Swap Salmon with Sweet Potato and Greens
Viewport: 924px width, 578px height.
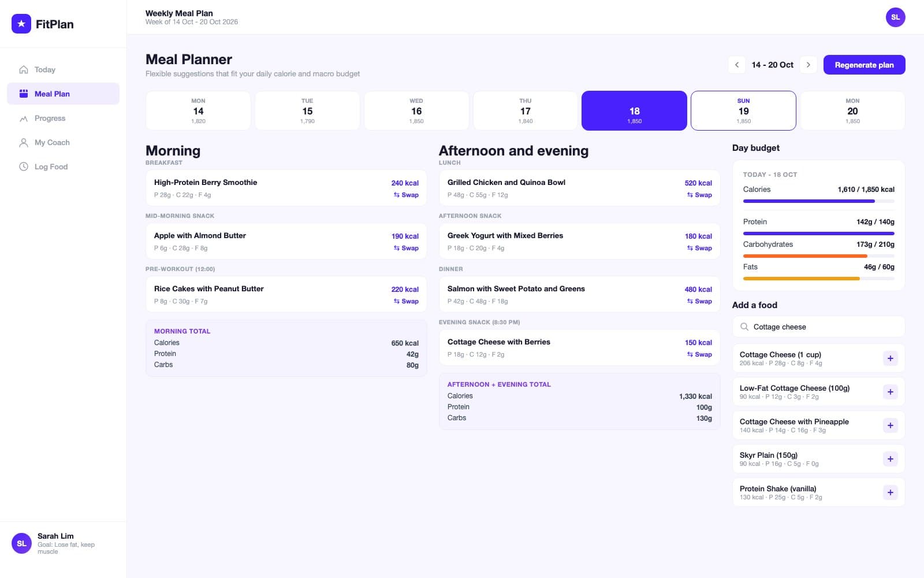(699, 301)
